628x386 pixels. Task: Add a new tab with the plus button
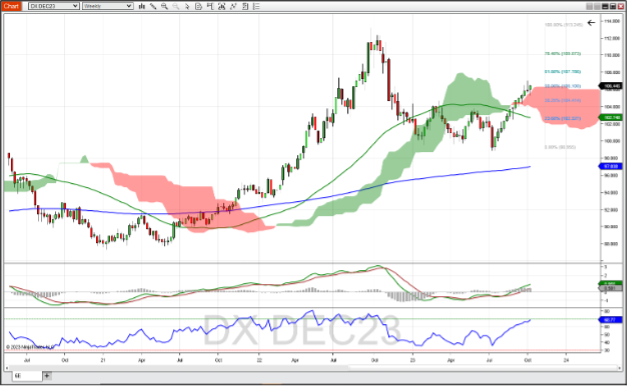(47, 376)
